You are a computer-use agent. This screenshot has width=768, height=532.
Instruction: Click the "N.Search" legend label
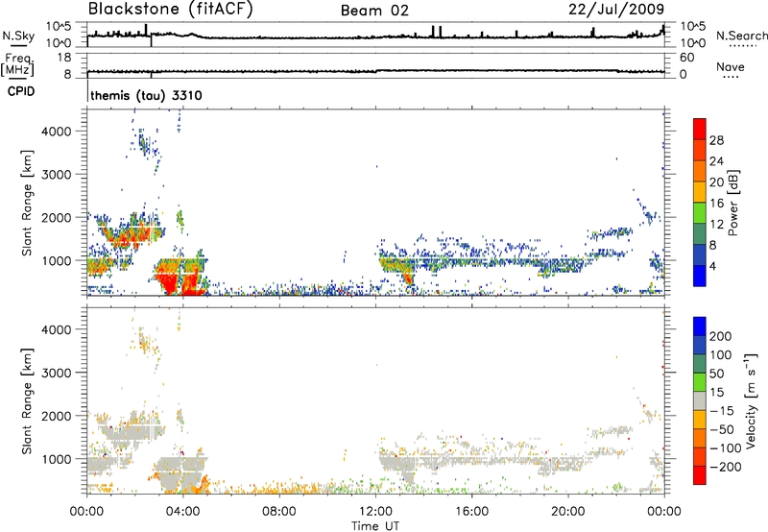[x=742, y=36]
